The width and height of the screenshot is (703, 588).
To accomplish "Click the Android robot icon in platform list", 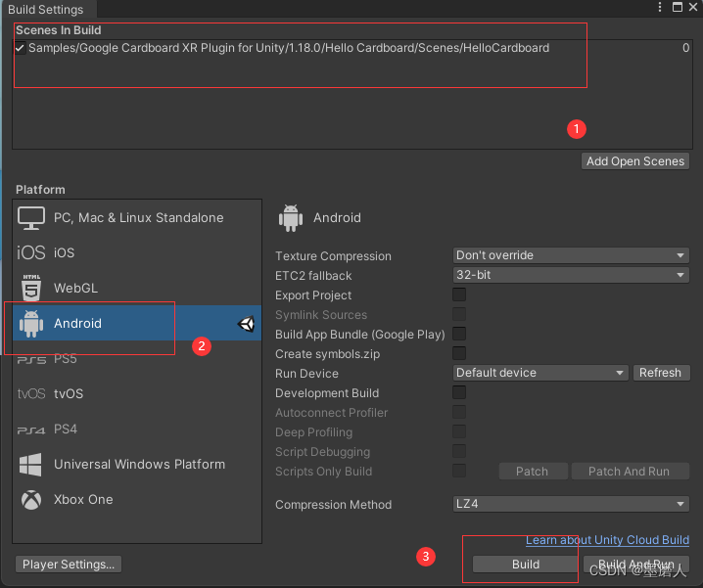I will 31,324.
